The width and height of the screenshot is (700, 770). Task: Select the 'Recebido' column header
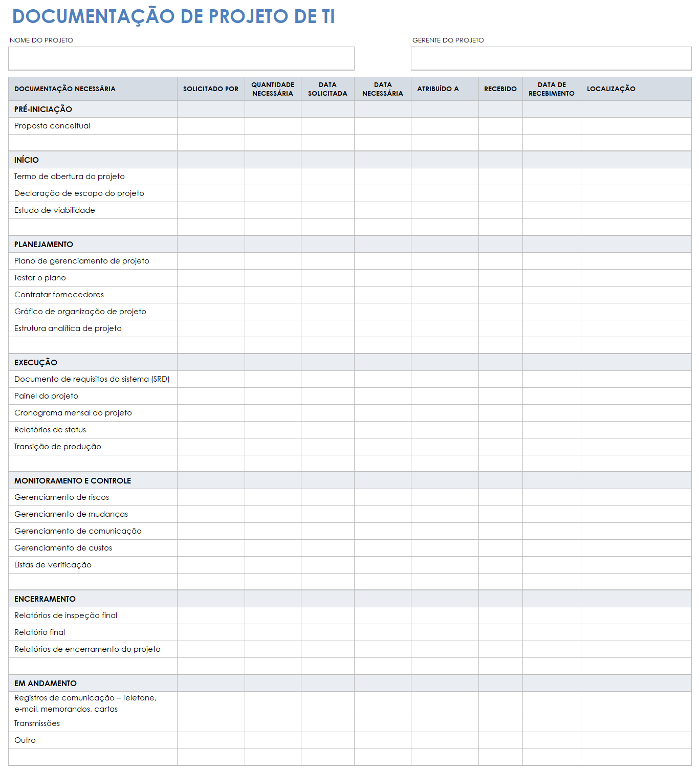(500, 89)
